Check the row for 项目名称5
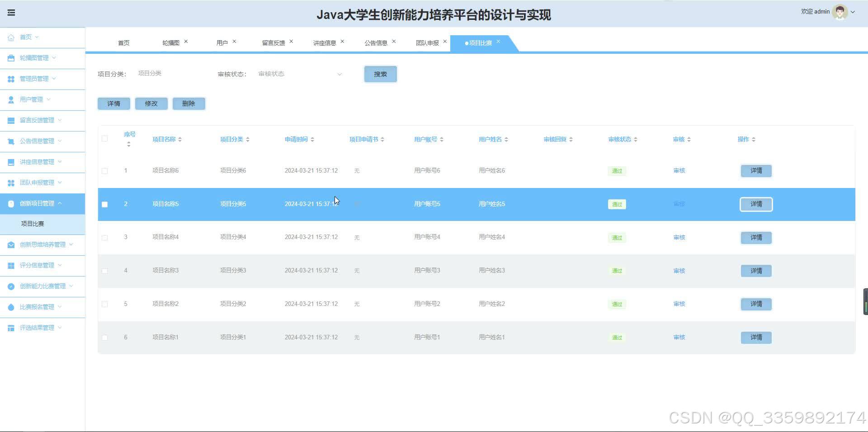This screenshot has height=432, width=868. click(105, 204)
